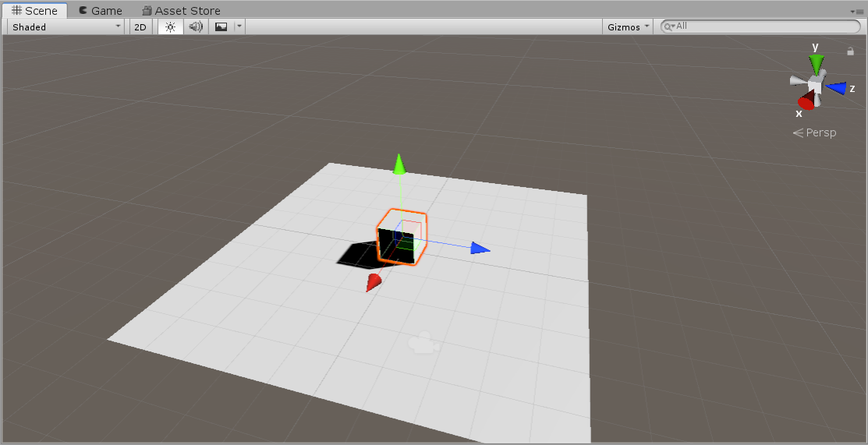868x445 pixels.
Task: Select the camera gizmo icon on the plane
Action: click(x=423, y=343)
